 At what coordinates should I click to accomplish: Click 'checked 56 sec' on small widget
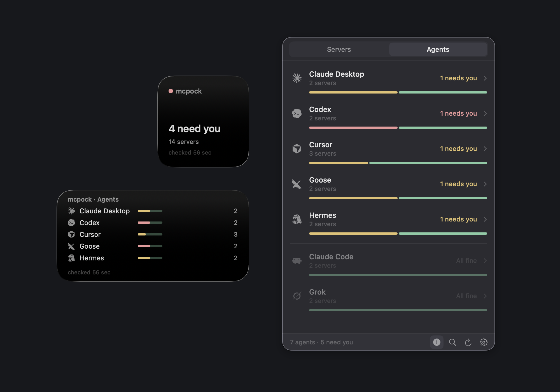pos(190,153)
